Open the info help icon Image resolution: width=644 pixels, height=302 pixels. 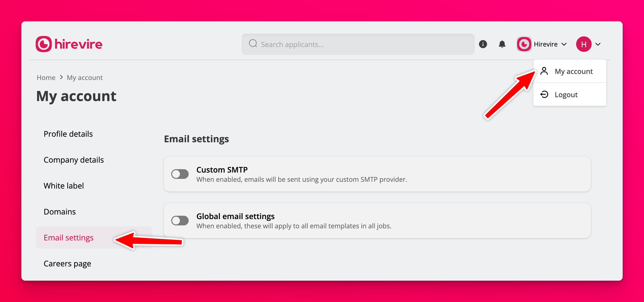click(x=483, y=44)
